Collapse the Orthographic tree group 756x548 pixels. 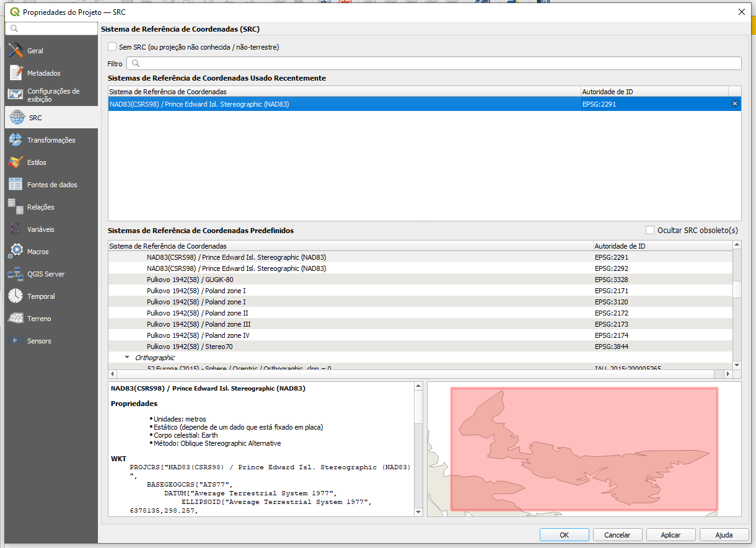pos(127,358)
